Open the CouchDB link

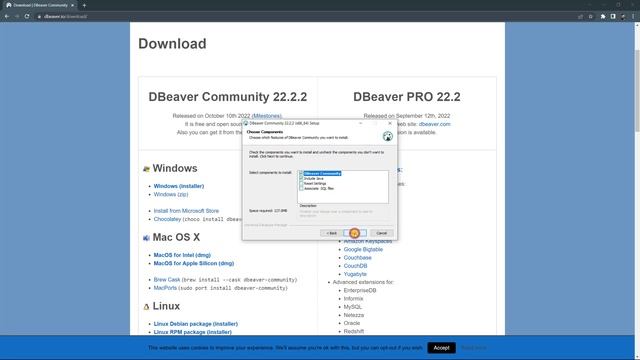[x=355, y=266]
